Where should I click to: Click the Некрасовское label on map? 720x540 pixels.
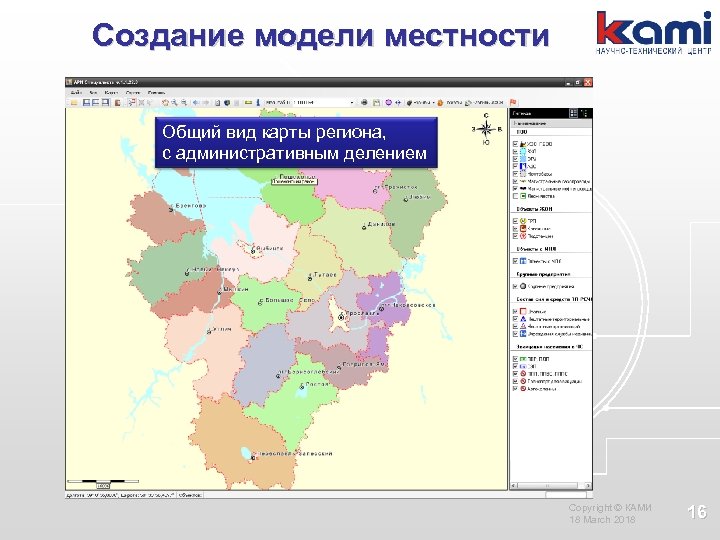pyautogui.click(x=412, y=305)
